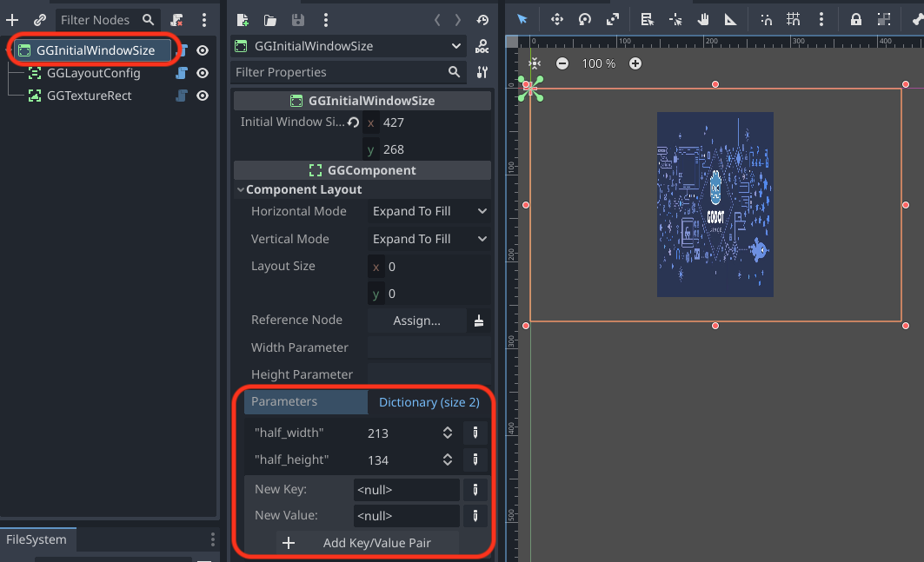Click the Width Parameter text field

(429, 347)
